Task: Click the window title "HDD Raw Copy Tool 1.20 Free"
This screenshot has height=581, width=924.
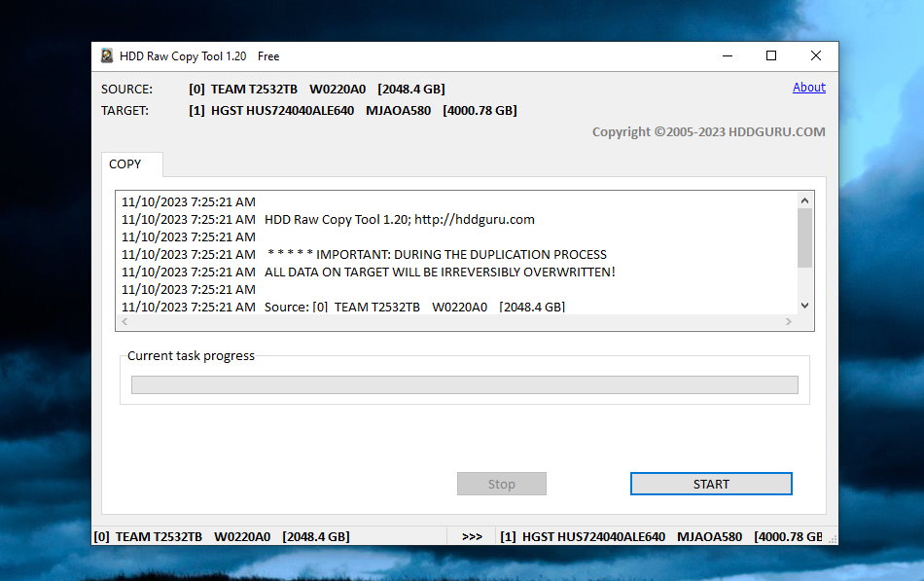Action: (199, 56)
